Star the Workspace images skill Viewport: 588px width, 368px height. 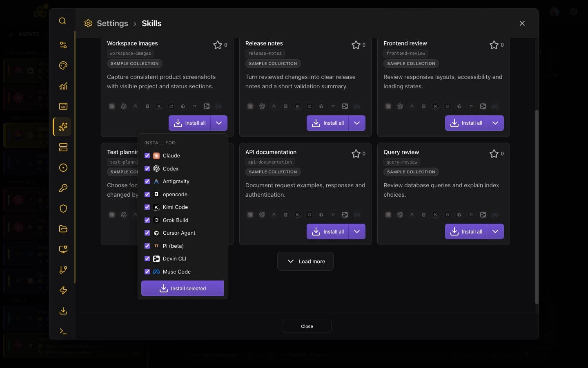coord(218,45)
